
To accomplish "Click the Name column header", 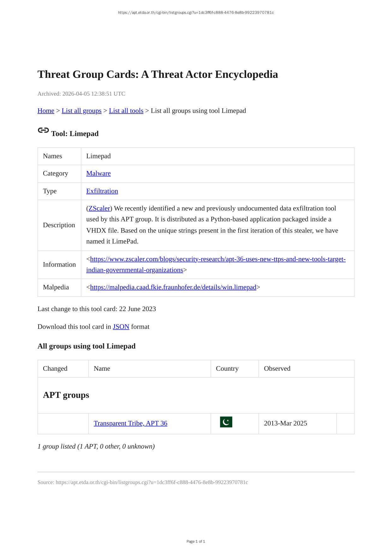I will pos(102,368).
